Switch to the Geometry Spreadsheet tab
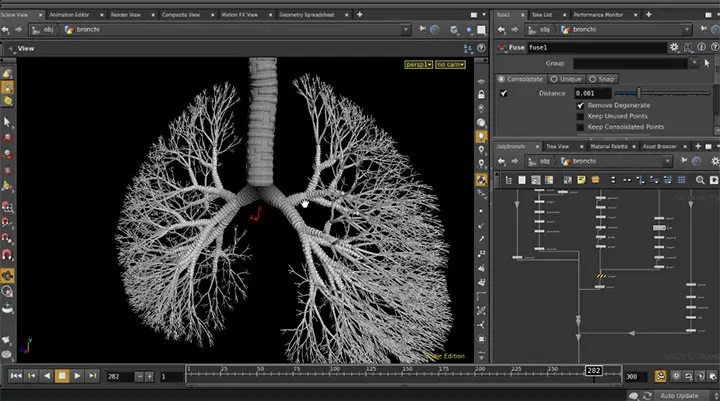720x401 pixels. (307, 15)
